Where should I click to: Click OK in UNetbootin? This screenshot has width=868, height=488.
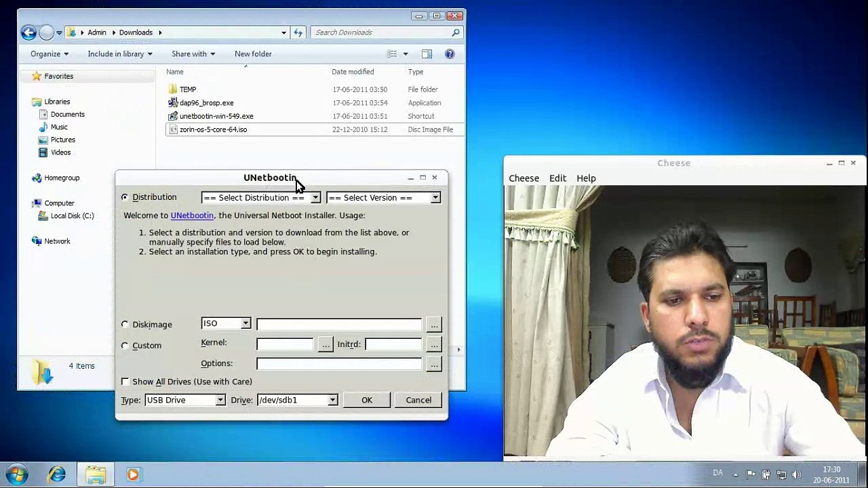367,400
